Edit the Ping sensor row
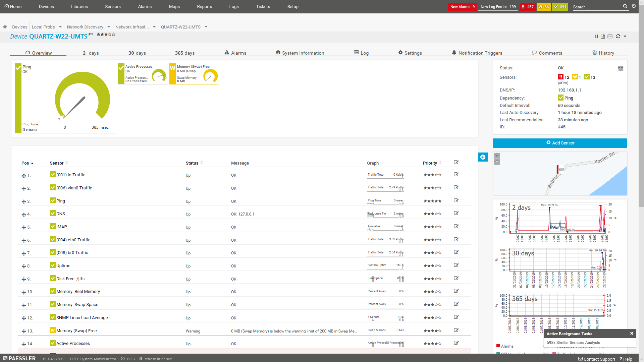Viewport: 644px width, 362px height. (x=456, y=200)
